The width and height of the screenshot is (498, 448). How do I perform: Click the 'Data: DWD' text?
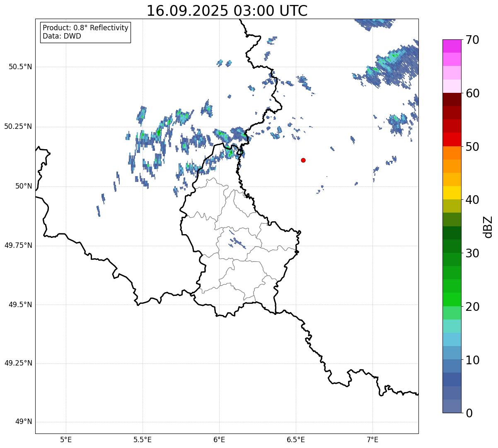pyautogui.click(x=62, y=36)
